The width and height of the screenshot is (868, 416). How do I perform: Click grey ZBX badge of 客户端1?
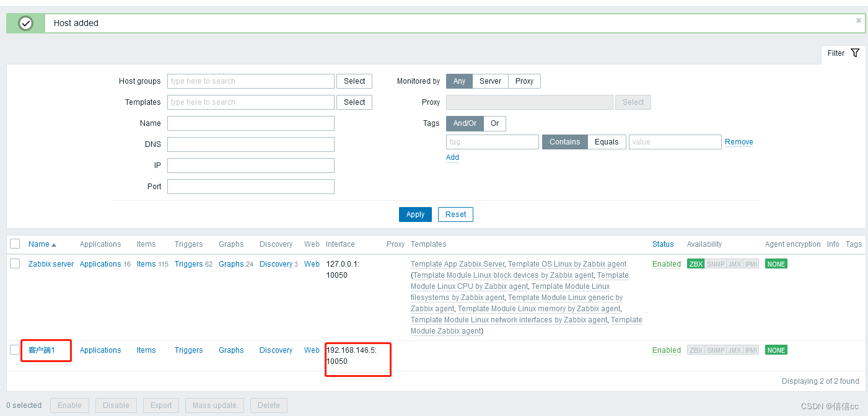[x=696, y=350]
